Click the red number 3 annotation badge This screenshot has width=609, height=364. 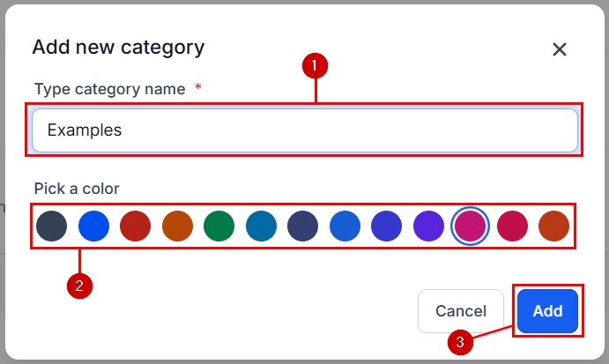coord(460,341)
